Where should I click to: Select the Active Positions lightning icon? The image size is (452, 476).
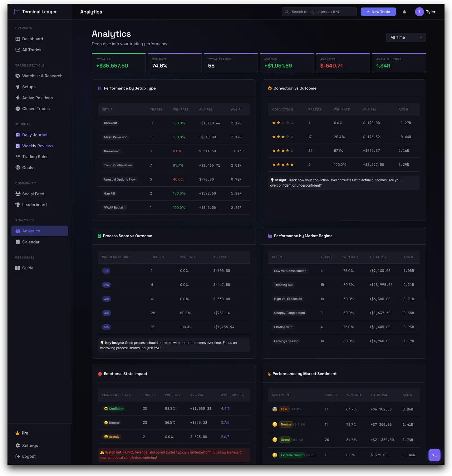[x=17, y=97]
